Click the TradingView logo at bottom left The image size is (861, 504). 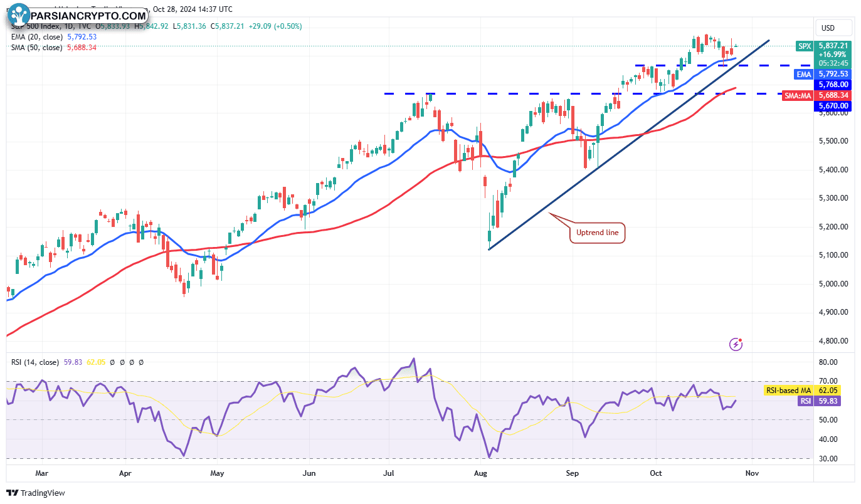[13, 493]
